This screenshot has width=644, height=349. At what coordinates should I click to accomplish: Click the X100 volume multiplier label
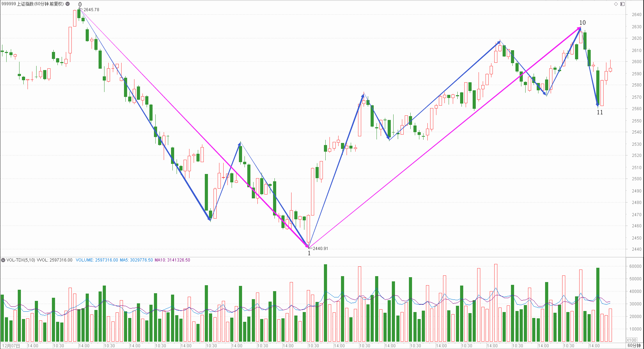[x=631, y=340]
